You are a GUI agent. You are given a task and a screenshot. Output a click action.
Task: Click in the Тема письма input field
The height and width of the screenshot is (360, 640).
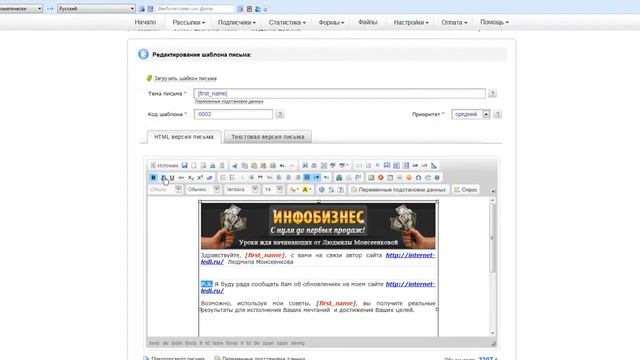[x=340, y=93]
